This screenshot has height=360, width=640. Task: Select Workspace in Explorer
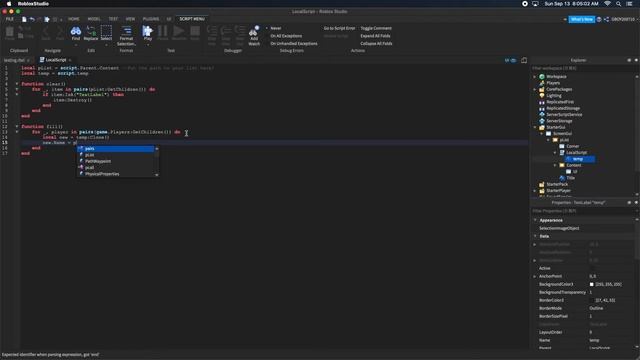(556, 77)
